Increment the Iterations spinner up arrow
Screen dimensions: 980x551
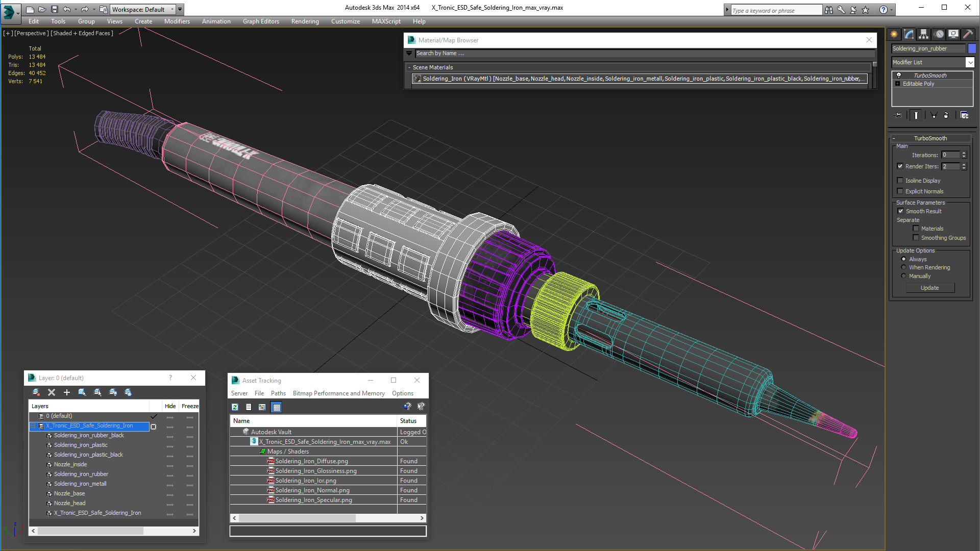pyautogui.click(x=964, y=153)
